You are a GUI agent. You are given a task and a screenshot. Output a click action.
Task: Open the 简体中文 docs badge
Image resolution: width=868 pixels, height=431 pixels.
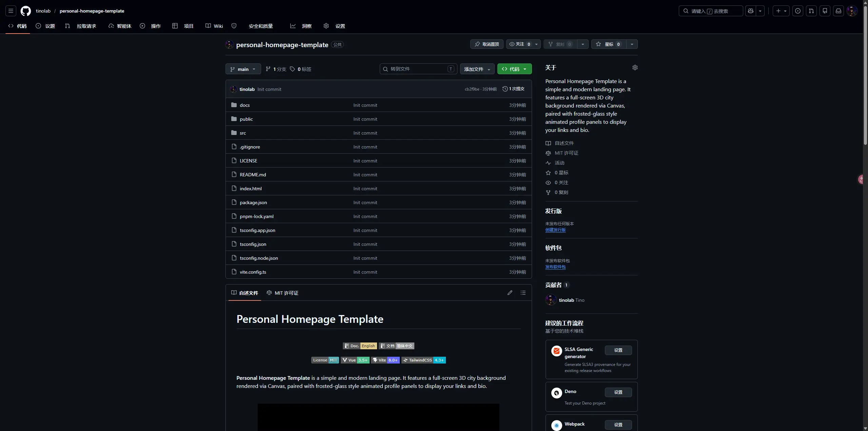coord(396,346)
